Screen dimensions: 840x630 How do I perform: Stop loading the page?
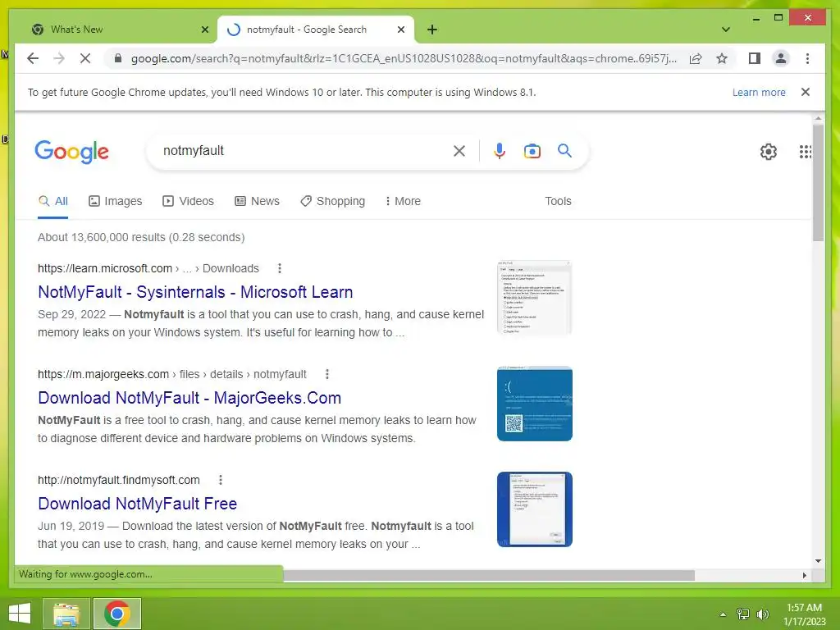(x=85, y=58)
